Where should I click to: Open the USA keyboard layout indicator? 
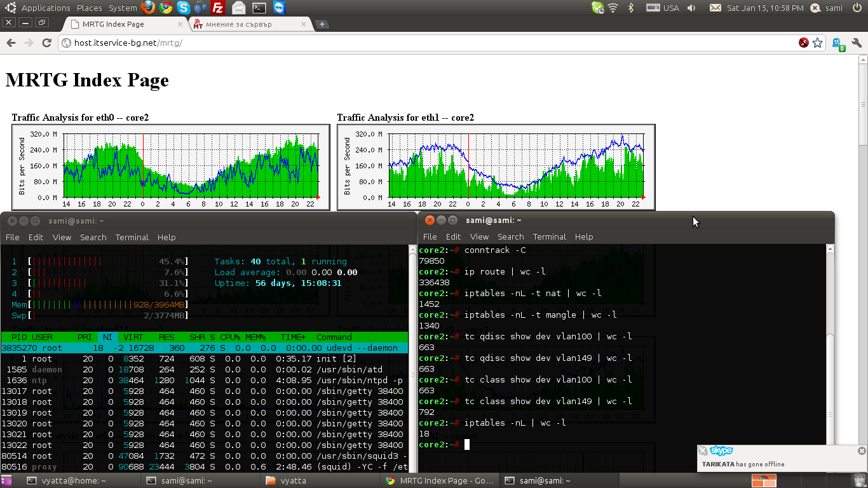point(663,8)
